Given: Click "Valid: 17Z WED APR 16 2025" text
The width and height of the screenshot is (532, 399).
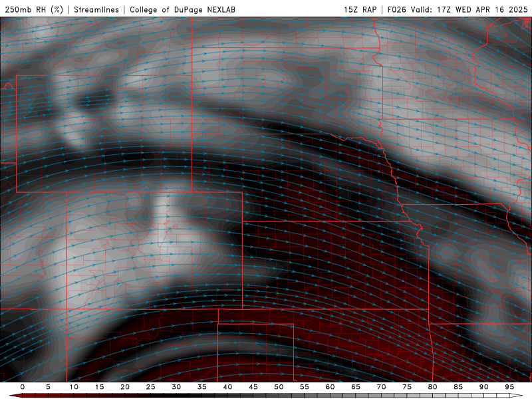Looking at the screenshot, I should pos(469,9).
